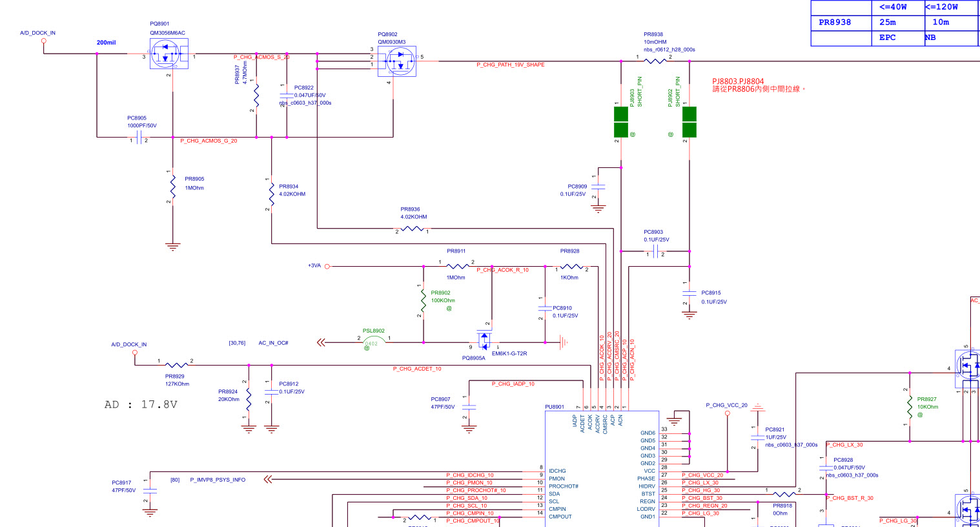Viewport: 980px width, 527px height.
Task: Click the P_CHG_ACMOS_G_20 net label
Action: coord(209,141)
